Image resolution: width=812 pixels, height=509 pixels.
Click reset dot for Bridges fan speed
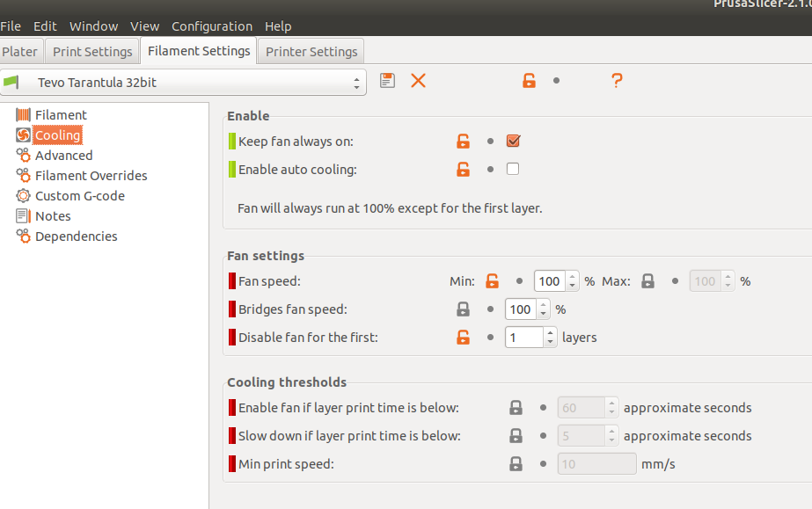[490, 309]
